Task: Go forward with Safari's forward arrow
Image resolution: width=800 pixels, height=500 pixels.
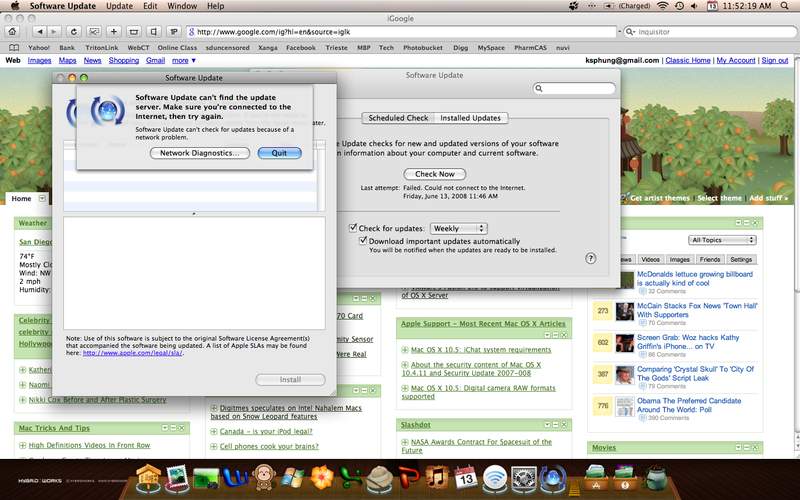Action: pyautogui.click(x=54, y=32)
